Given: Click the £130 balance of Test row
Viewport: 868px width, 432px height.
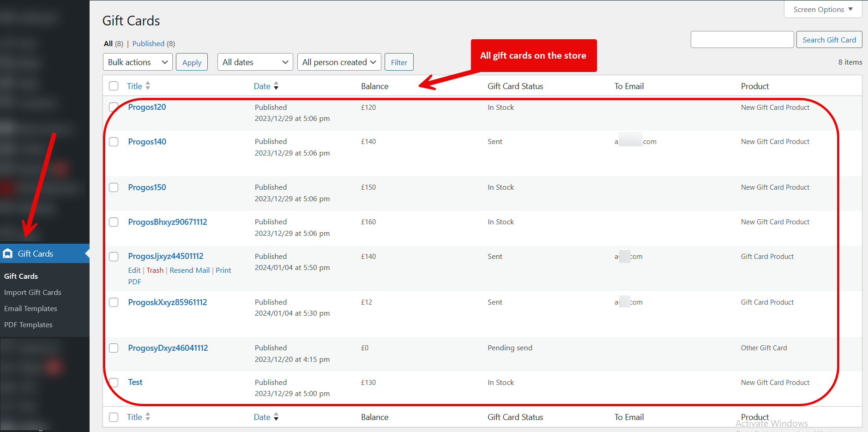Looking at the screenshot, I should coord(368,382).
